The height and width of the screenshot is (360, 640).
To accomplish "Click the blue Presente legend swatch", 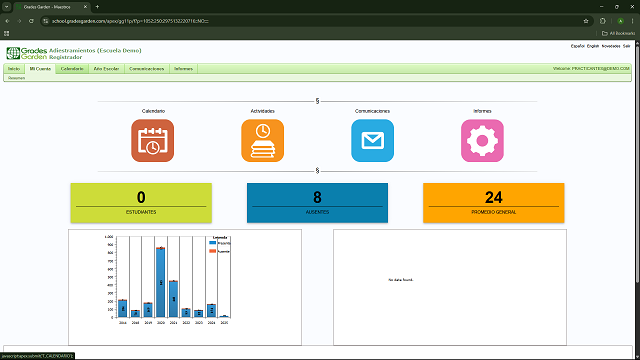I will click(212, 243).
